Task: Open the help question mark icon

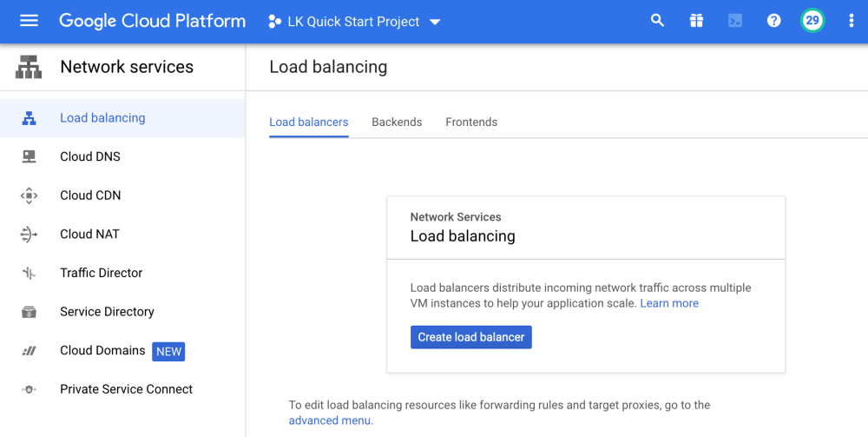Action: click(773, 21)
